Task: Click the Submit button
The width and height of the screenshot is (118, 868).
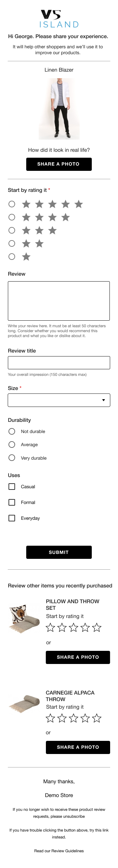Action: tap(59, 552)
